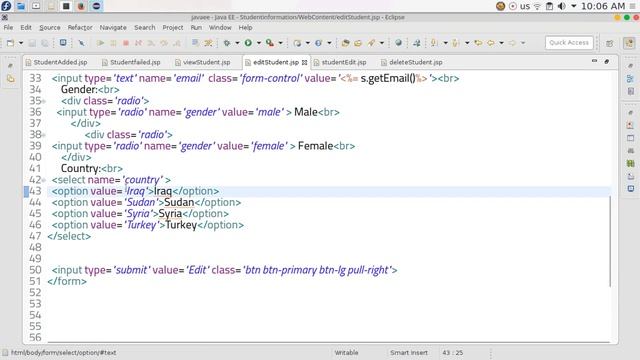
Task: Open the New file dropdown arrow
Action: click(20, 43)
